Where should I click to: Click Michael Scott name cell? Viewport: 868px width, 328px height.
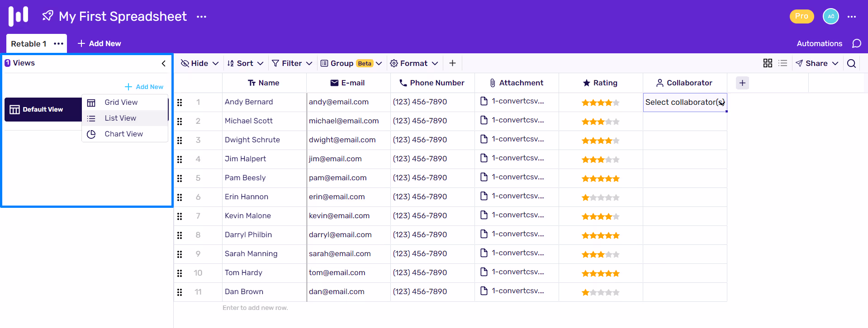[x=264, y=121]
